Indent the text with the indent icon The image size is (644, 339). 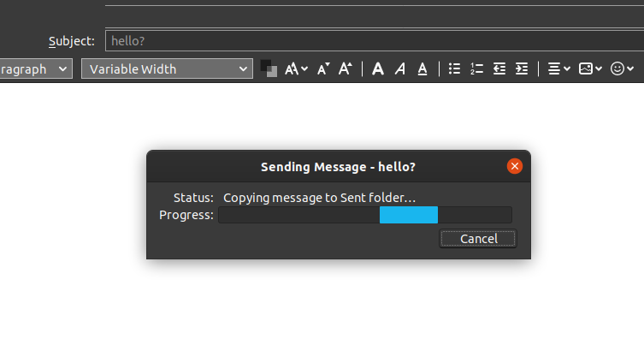point(522,68)
